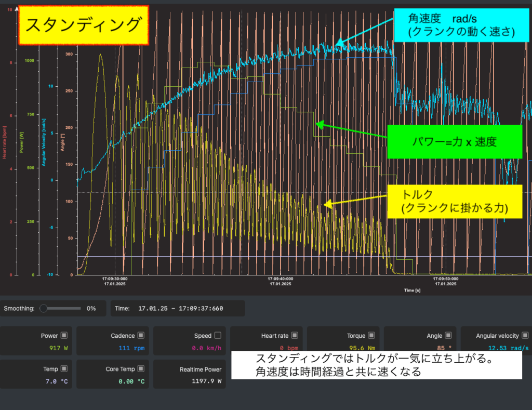Click the green パワー=力 x 速度 annotation
The height and width of the screenshot is (410, 532).
click(454, 141)
